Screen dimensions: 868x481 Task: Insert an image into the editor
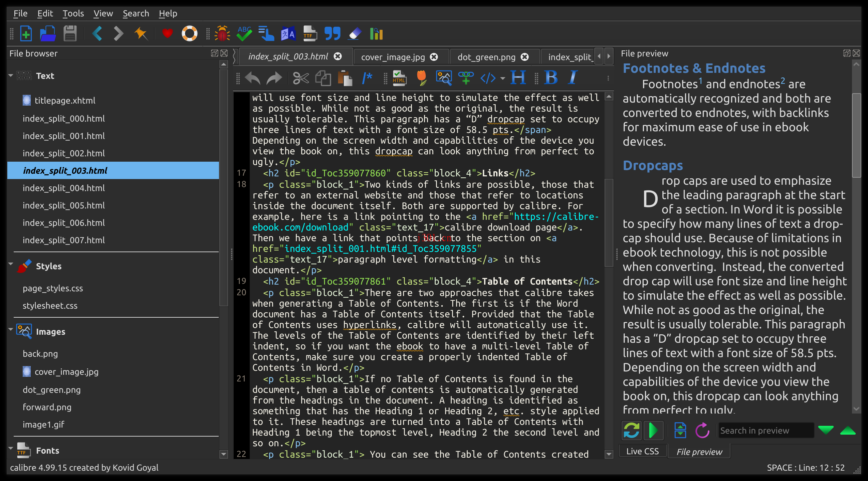coord(444,78)
